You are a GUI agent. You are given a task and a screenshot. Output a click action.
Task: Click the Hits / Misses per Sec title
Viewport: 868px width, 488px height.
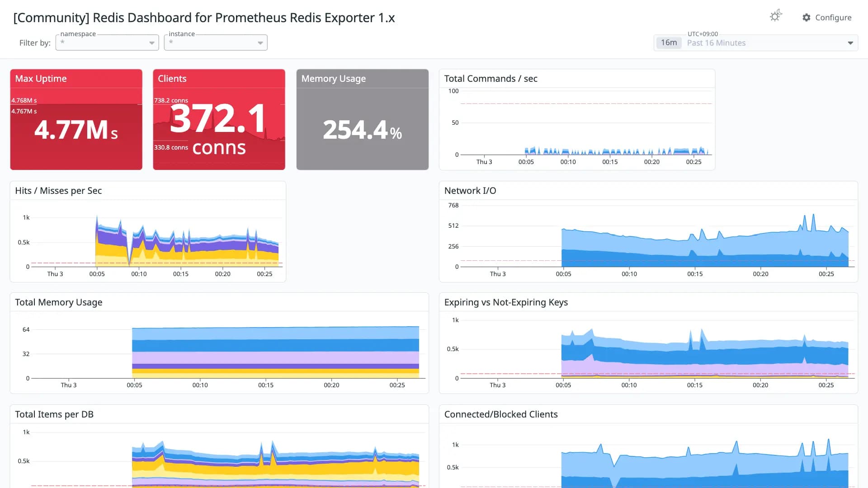point(58,191)
